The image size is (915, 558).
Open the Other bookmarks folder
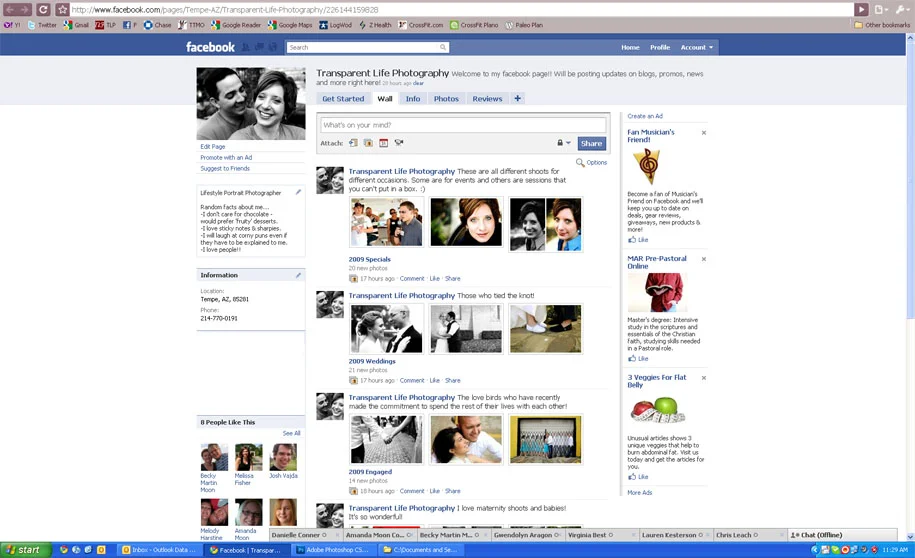coord(882,25)
